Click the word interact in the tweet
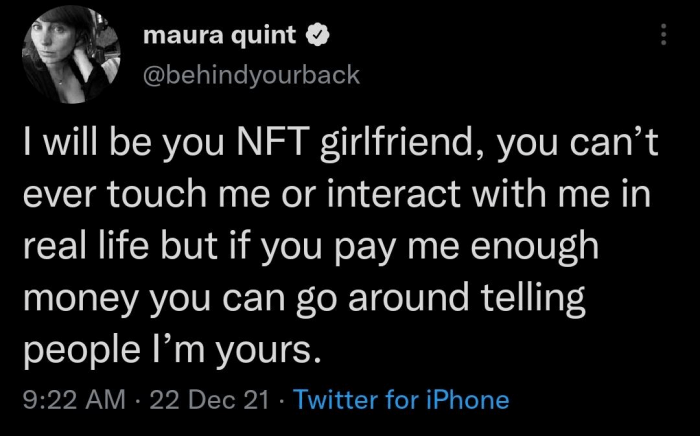 tap(391, 197)
